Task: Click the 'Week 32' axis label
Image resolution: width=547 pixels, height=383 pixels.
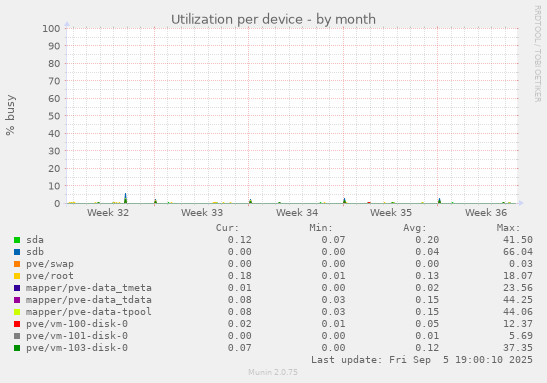Action: (108, 213)
